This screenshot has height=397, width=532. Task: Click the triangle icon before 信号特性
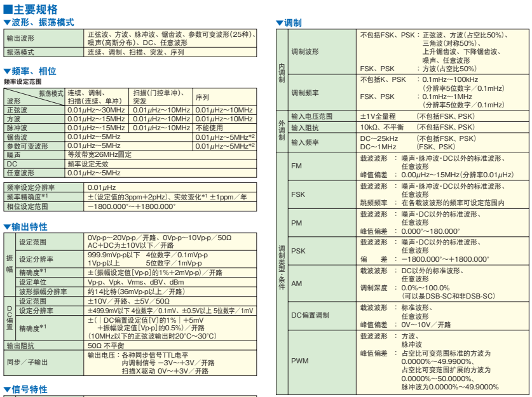[5, 388]
